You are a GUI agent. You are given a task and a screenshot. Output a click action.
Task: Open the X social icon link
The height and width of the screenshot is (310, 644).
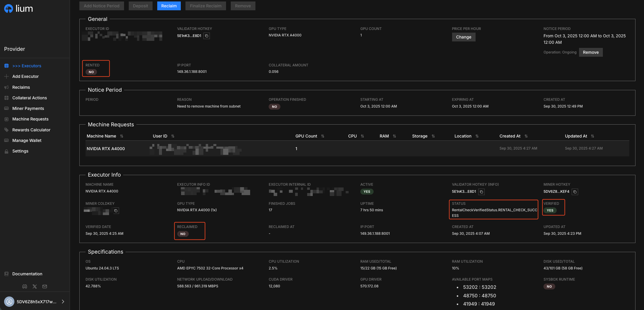coord(35,286)
